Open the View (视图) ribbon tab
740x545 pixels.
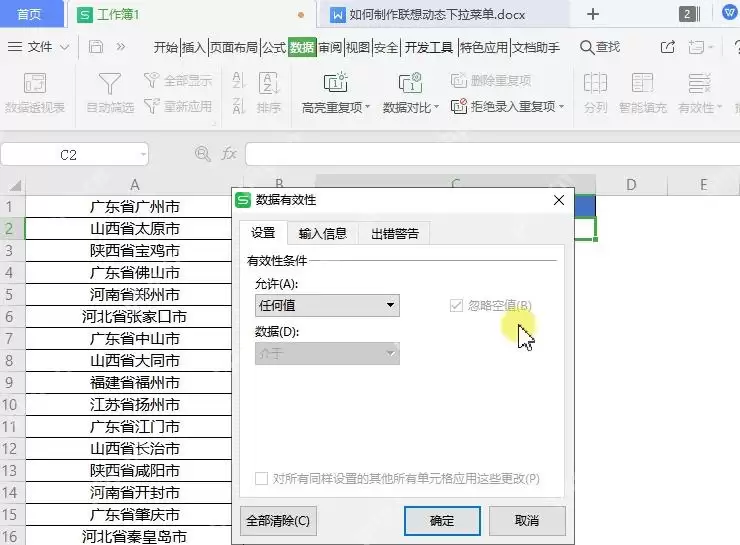coord(358,47)
